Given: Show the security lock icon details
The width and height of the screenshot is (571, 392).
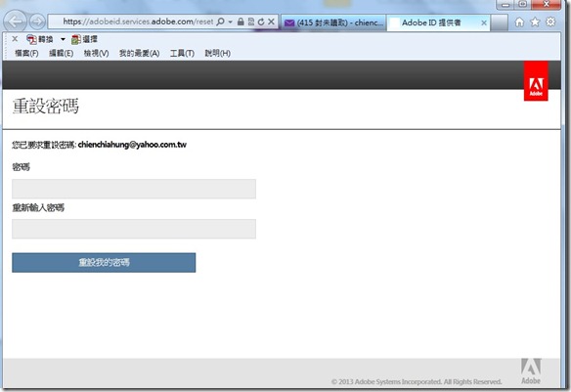Looking at the screenshot, I should [241, 22].
